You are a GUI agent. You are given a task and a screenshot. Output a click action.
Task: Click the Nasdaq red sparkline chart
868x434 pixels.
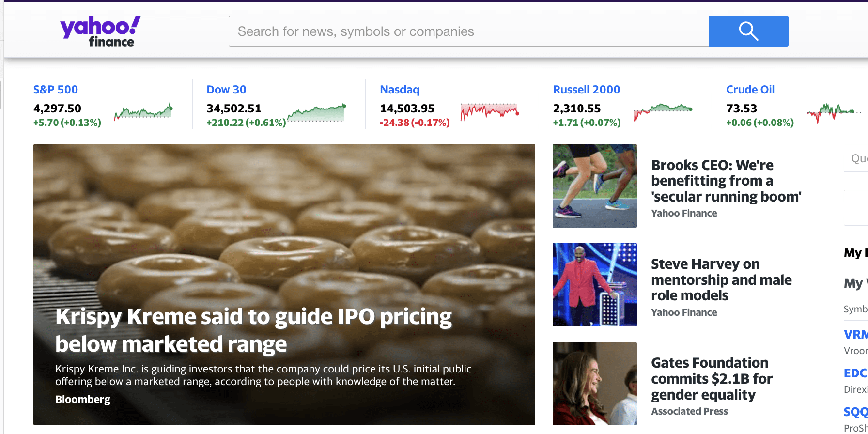[489, 111]
